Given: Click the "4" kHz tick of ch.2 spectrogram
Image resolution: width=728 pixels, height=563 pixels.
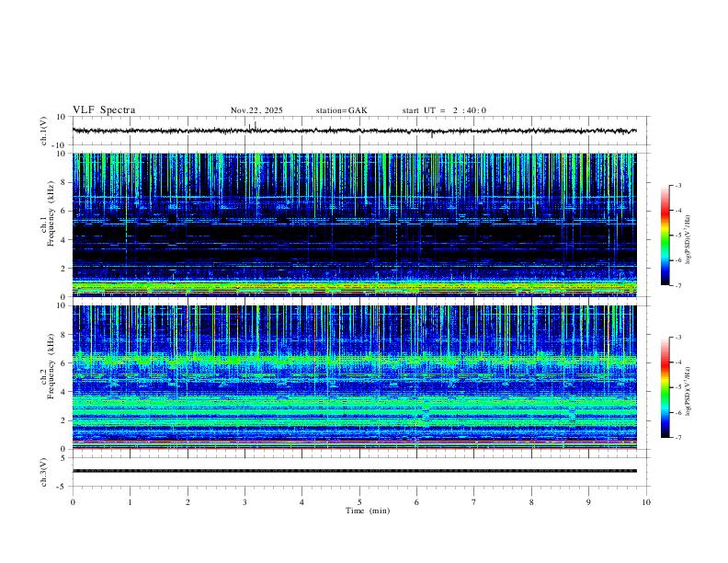Looking at the screenshot, I should (x=63, y=392).
